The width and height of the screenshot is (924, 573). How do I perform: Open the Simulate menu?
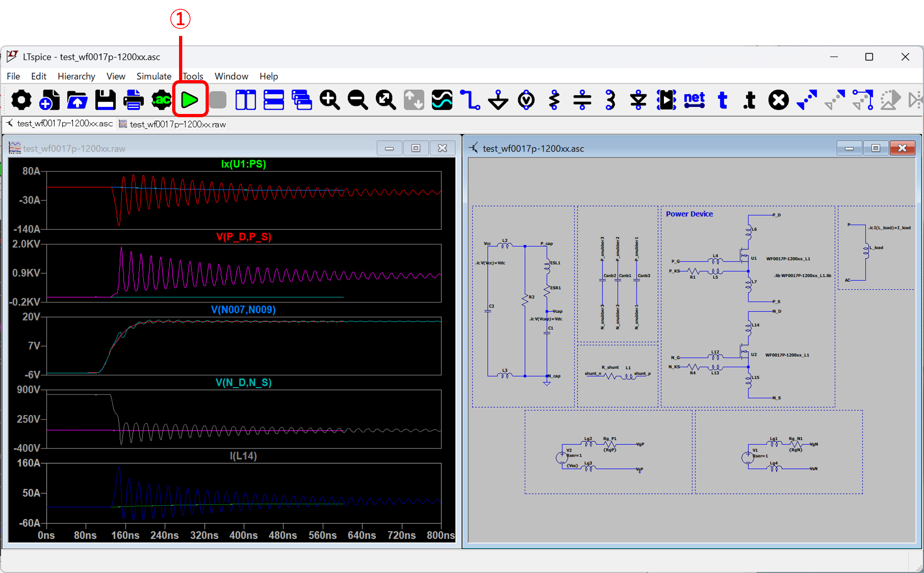coord(154,76)
